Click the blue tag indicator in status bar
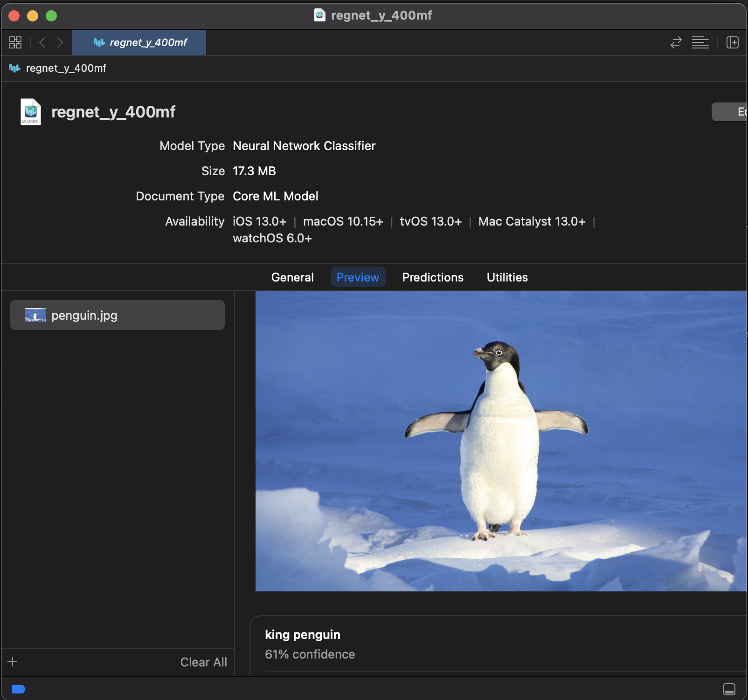Viewport: 748px width, 700px height. click(x=18, y=689)
